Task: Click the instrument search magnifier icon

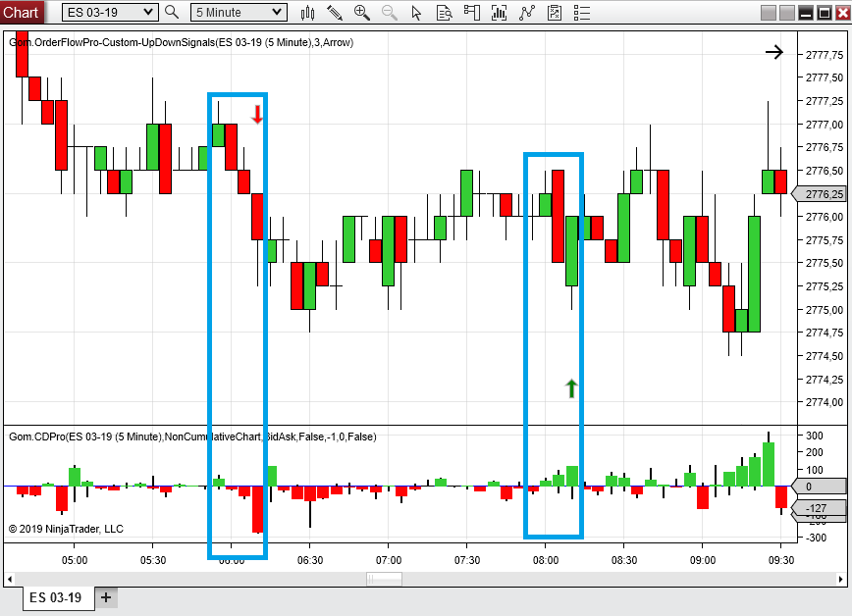Action: point(172,12)
